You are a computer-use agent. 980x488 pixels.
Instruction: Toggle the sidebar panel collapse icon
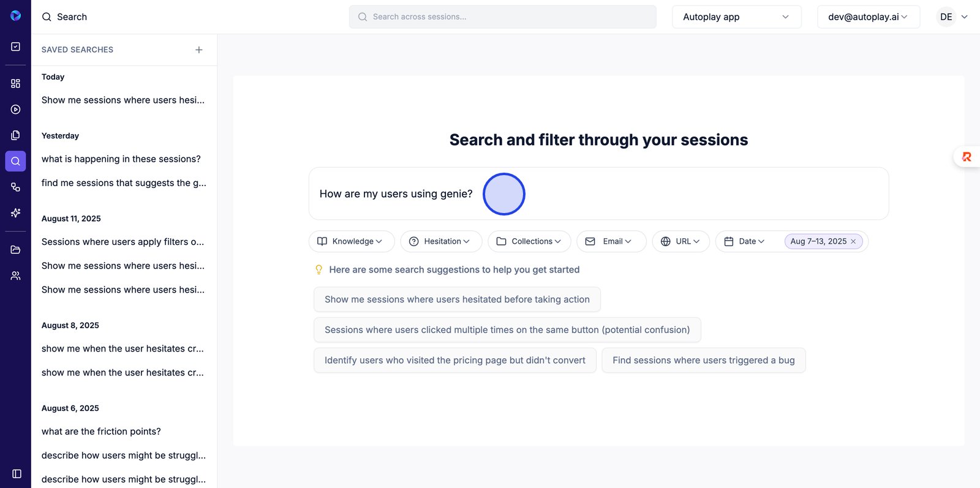[17, 474]
